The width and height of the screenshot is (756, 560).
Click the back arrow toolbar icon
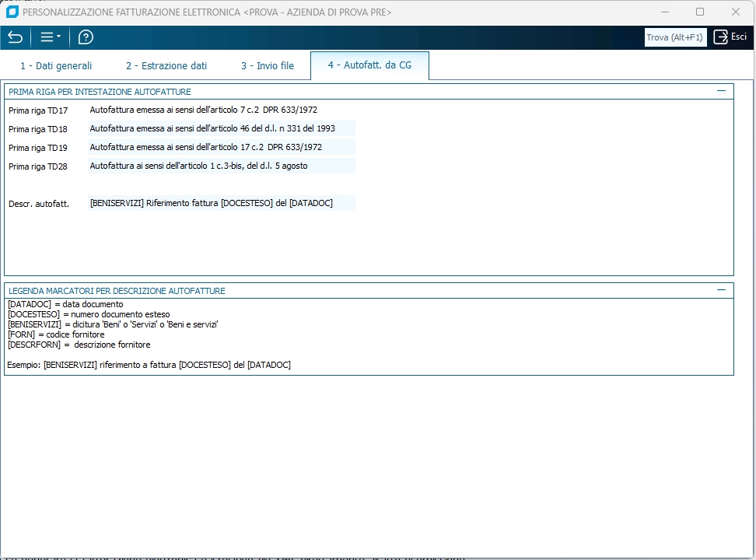pos(16,37)
